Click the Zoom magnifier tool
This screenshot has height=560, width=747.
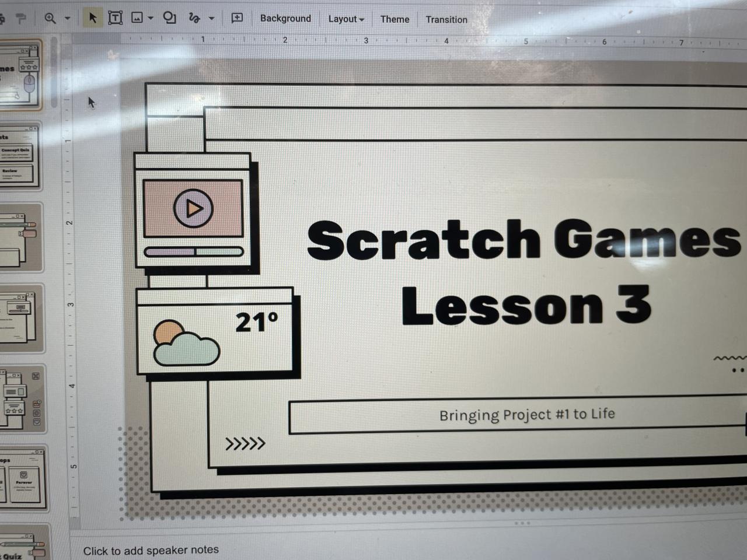point(50,19)
